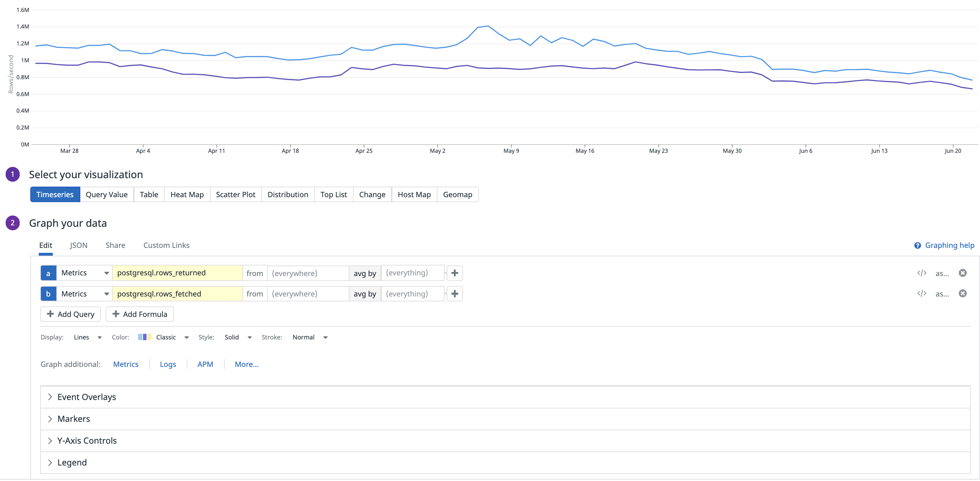Toggle the query b letter badge
Image resolution: width=980 pixels, height=481 pixels.
(x=48, y=294)
